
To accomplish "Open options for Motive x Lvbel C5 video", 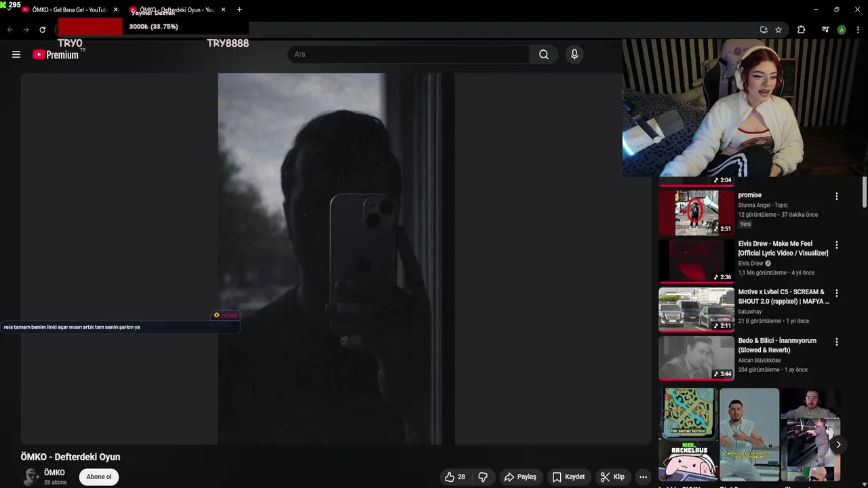I will click(836, 293).
